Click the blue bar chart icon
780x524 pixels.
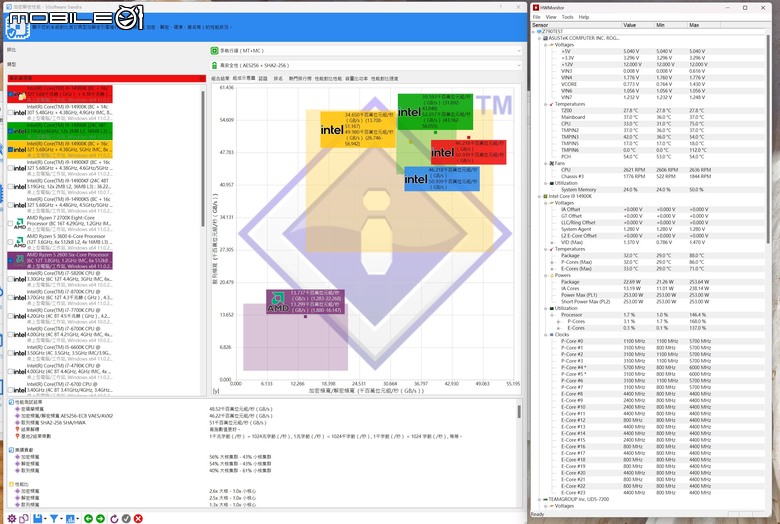(x=70, y=519)
